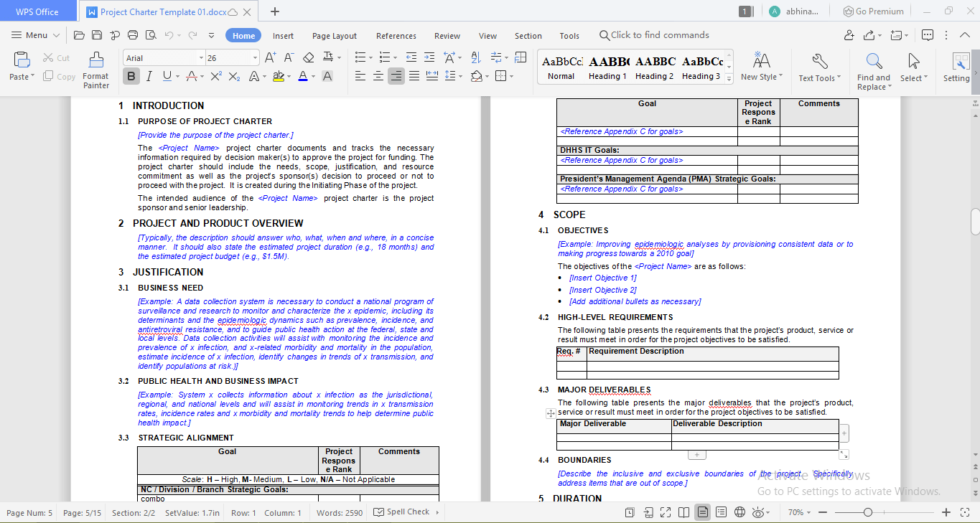
Task: Switch to the References tab
Action: tap(396, 36)
